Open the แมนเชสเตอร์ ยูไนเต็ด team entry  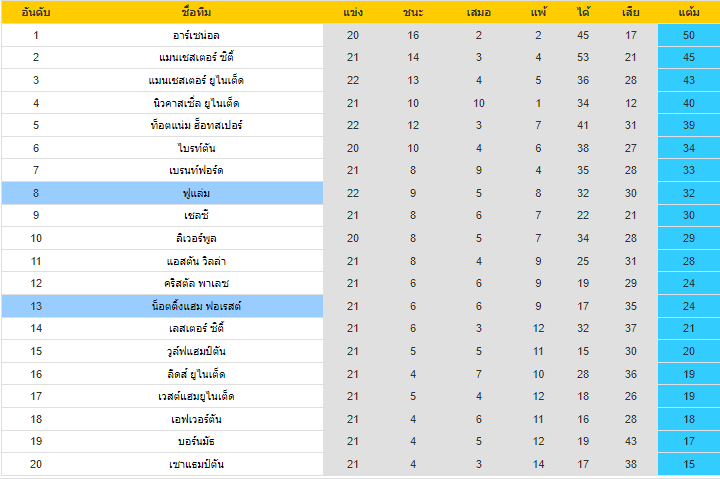196,80
